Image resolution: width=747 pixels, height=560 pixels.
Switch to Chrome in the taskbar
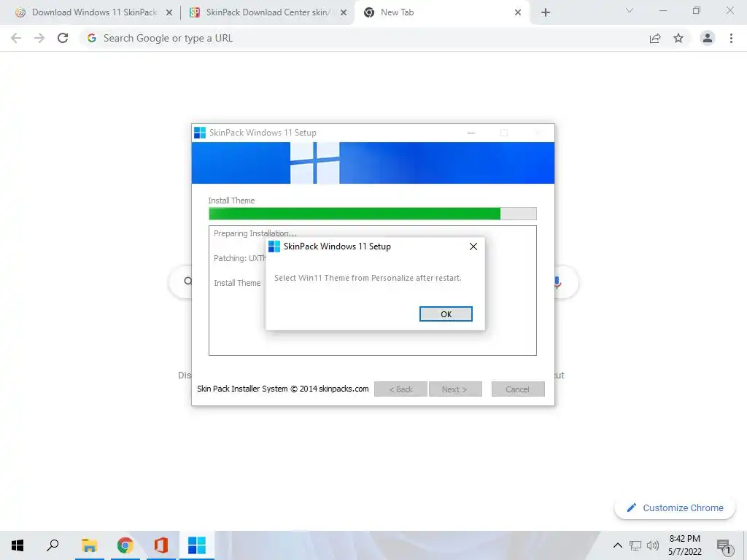pyautogui.click(x=125, y=545)
